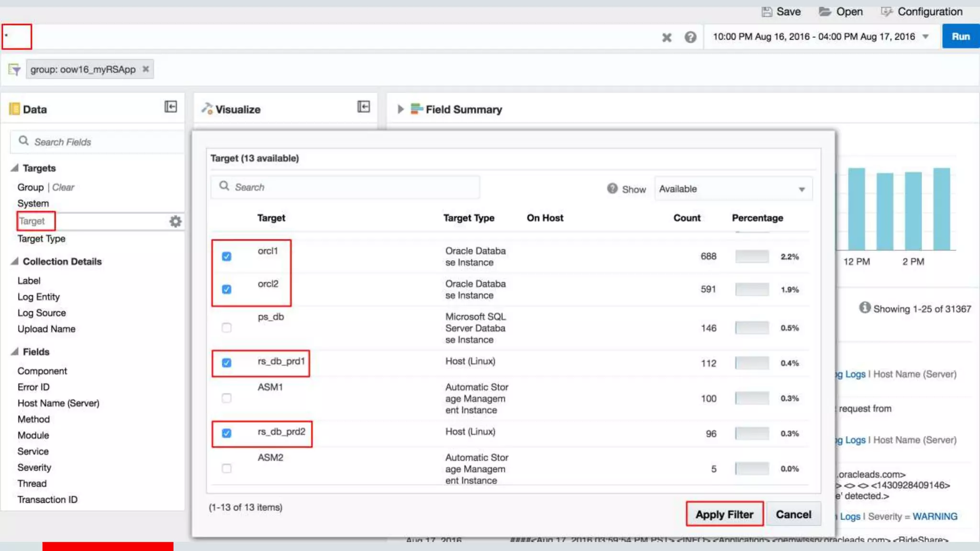This screenshot has width=980, height=551.
Task: Remove the group oow16_myRSApp filter chip
Action: tap(146, 69)
